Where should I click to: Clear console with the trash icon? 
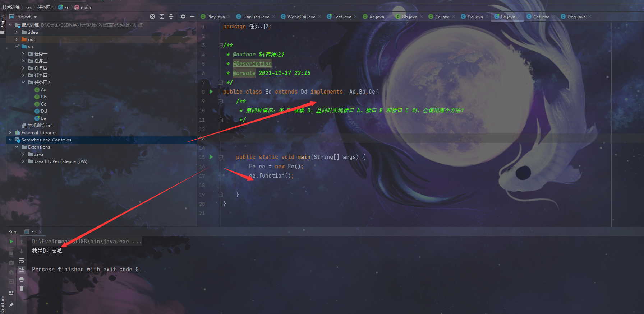(x=22, y=288)
